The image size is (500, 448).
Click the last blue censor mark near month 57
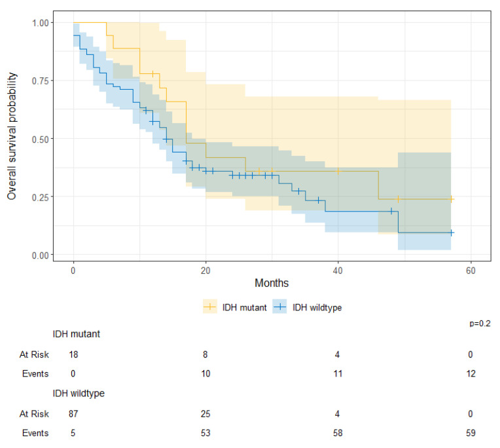451,233
